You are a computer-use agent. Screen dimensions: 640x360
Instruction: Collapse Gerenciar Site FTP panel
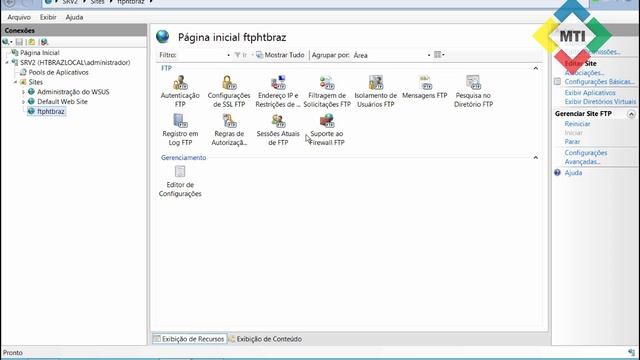[x=631, y=114]
